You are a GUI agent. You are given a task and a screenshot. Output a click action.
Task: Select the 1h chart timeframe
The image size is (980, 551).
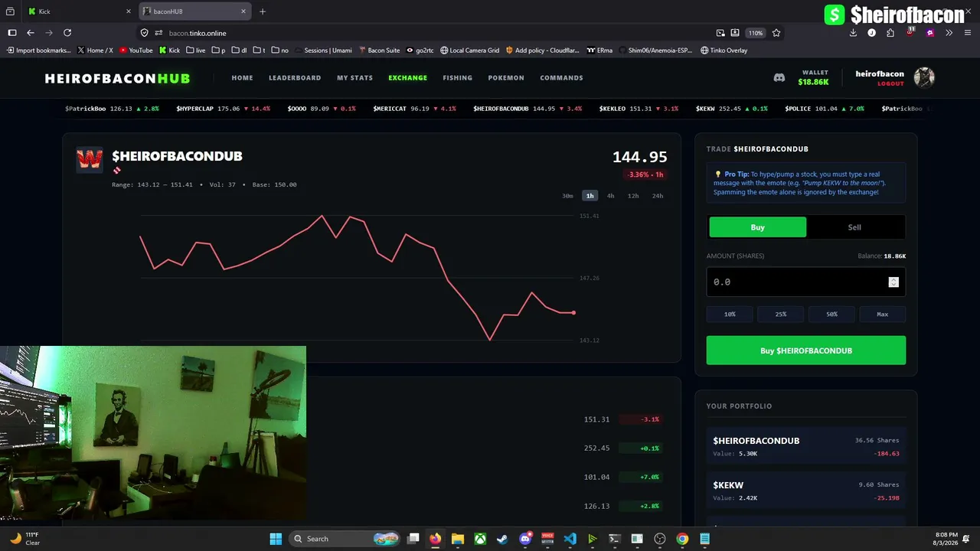[x=590, y=196]
